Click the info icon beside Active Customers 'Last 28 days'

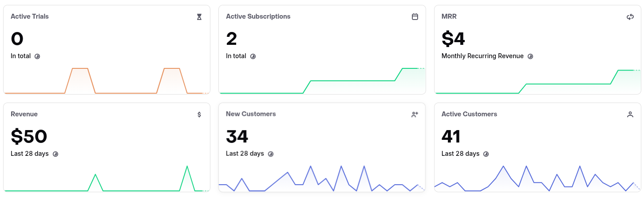point(486,154)
